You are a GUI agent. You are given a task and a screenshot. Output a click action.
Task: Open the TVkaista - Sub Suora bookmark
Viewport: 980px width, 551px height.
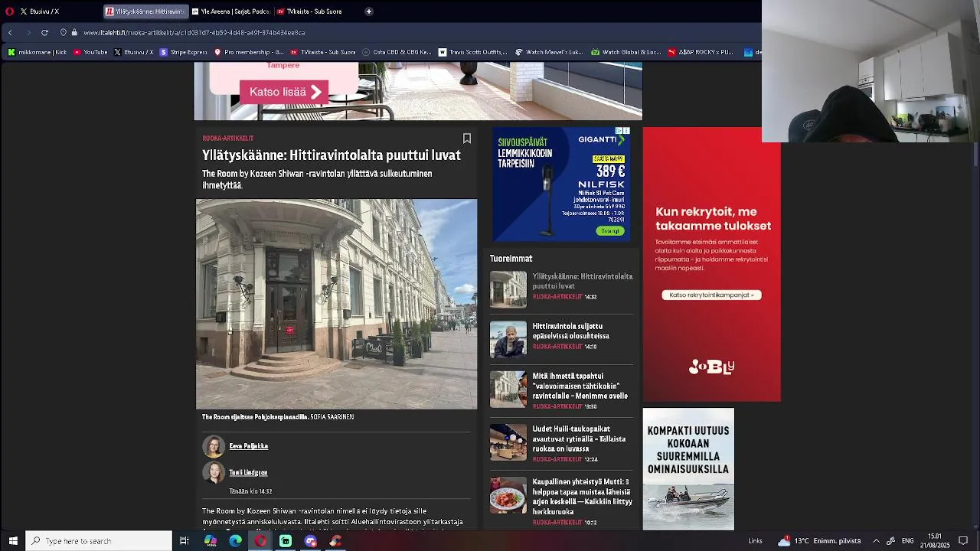pos(323,52)
